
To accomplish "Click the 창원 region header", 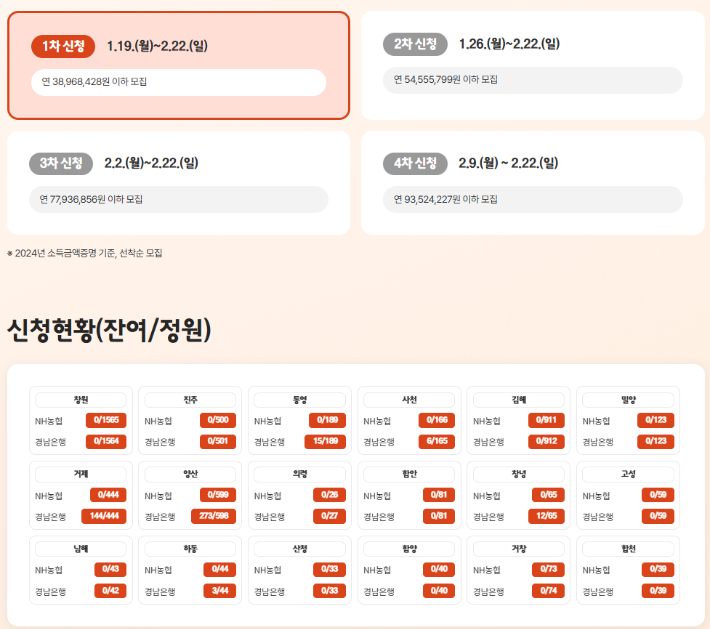I will 81,400.
